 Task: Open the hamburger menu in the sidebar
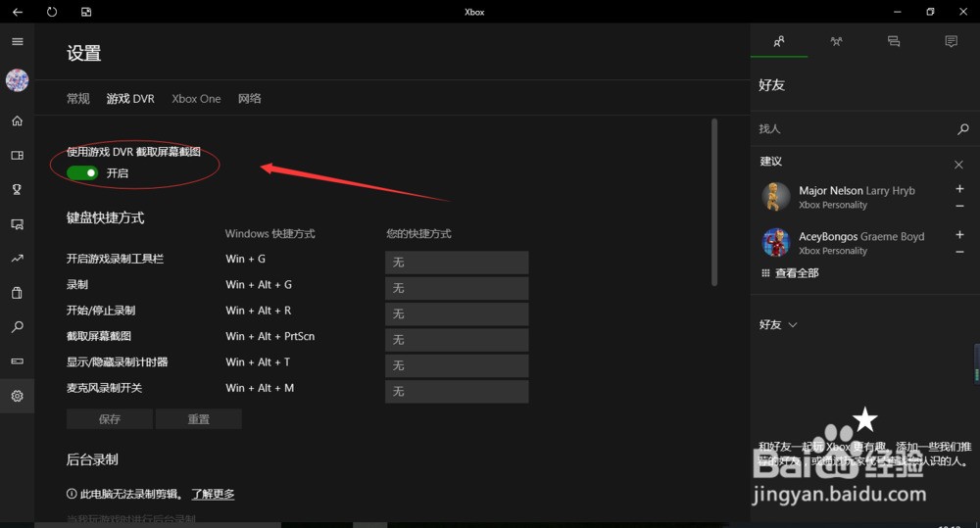point(17,41)
